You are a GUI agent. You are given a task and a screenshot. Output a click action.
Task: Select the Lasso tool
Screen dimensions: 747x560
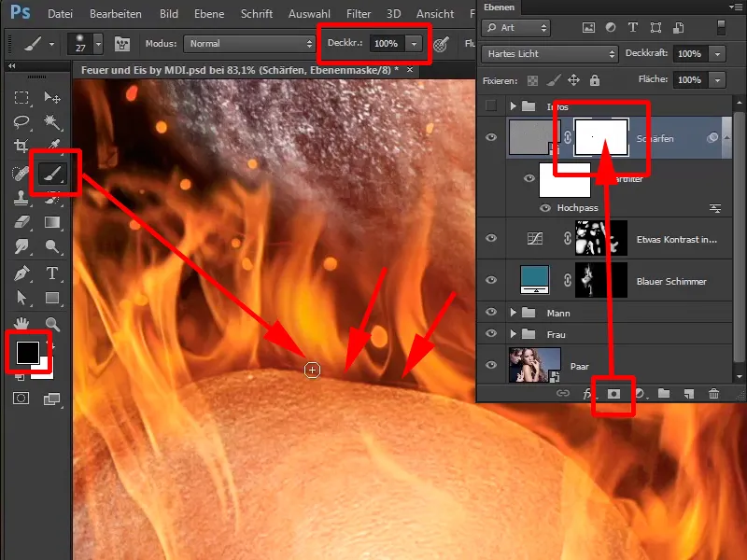(21, 122)
